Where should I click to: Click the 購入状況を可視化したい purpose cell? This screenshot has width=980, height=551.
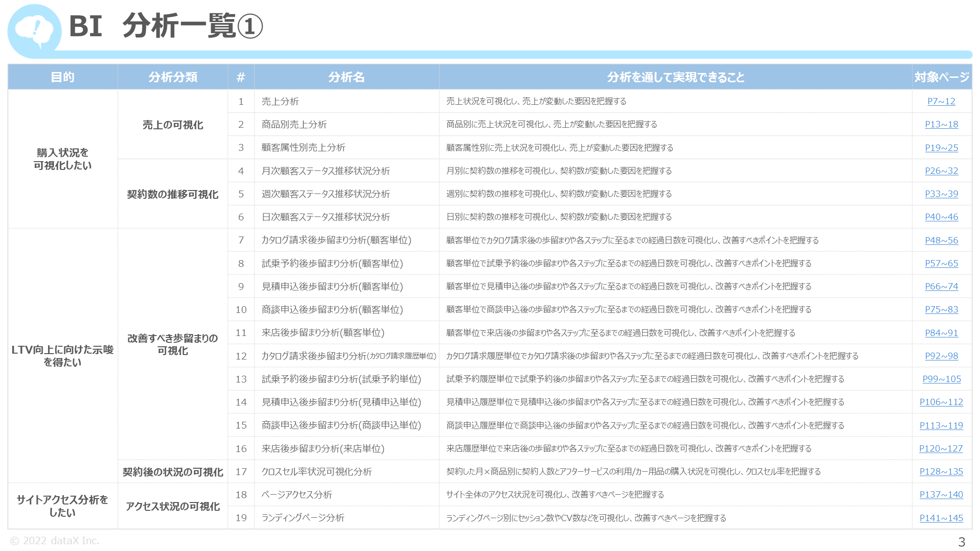coord(63,159)
